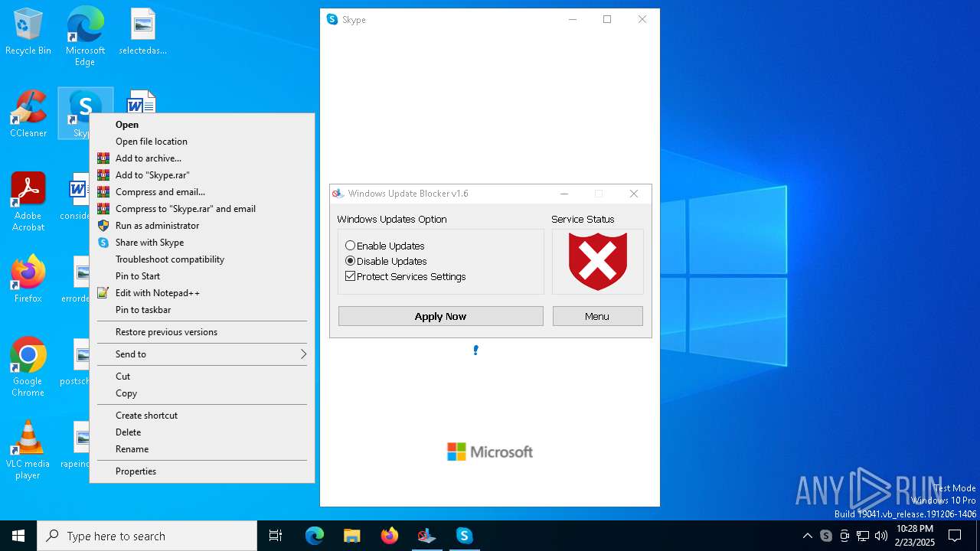Image resolution: width=980 pixels, height=551 pixels.
Task: Launch Firefox from the desktop shortcut
Action: click(x=28, y=279)
